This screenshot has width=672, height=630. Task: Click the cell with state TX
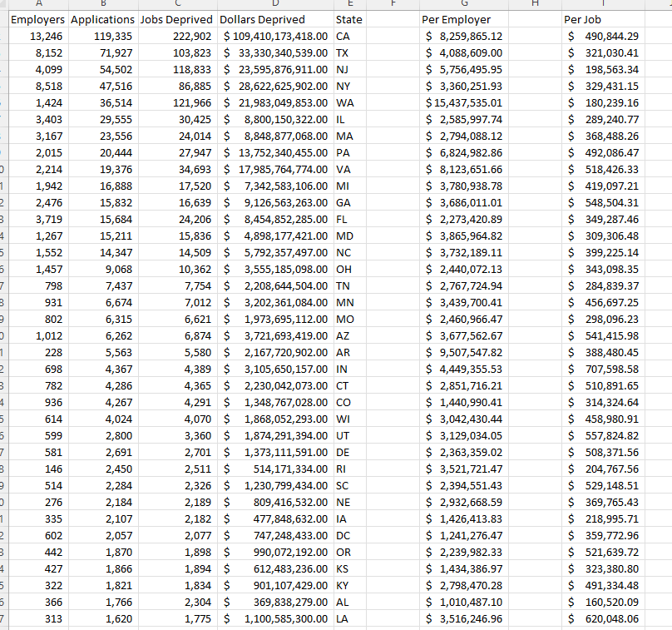350,53
